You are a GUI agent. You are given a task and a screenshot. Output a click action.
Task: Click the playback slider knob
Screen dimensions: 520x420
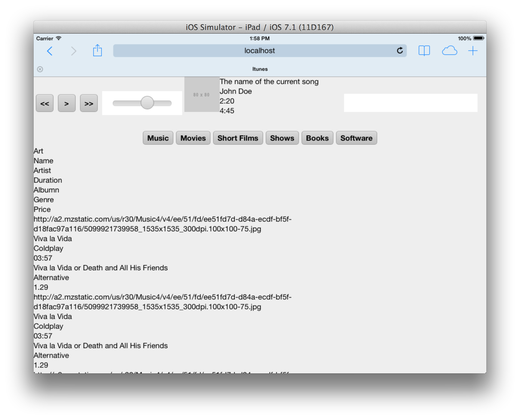(x=147, y=103)
